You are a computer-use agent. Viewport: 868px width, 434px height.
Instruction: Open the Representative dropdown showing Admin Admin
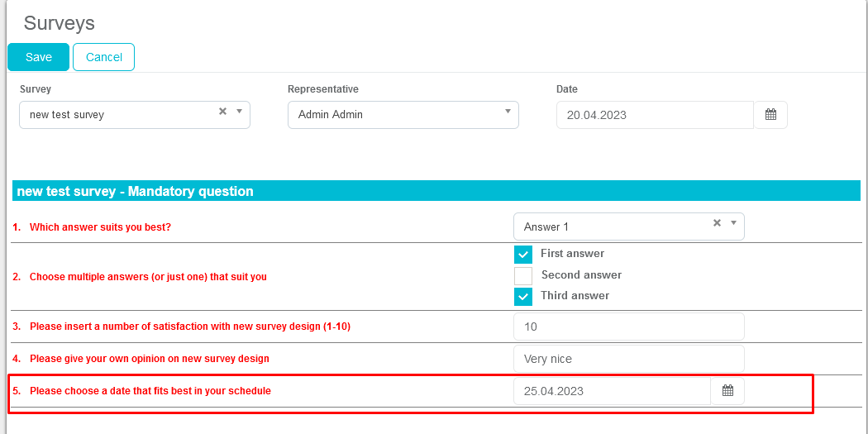pos(403,115)
